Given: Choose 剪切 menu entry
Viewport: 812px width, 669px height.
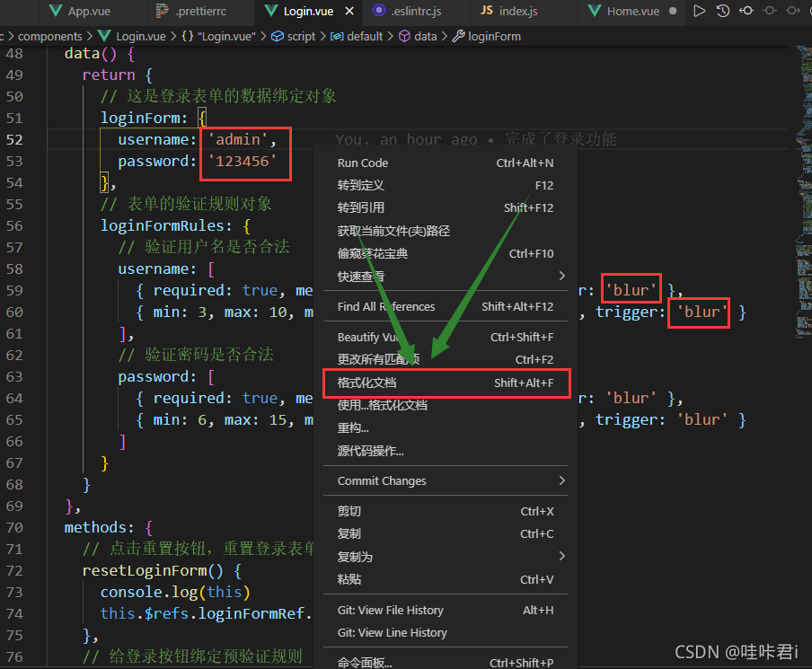Looking at the screenshot, I should click(x=446, y=512).
